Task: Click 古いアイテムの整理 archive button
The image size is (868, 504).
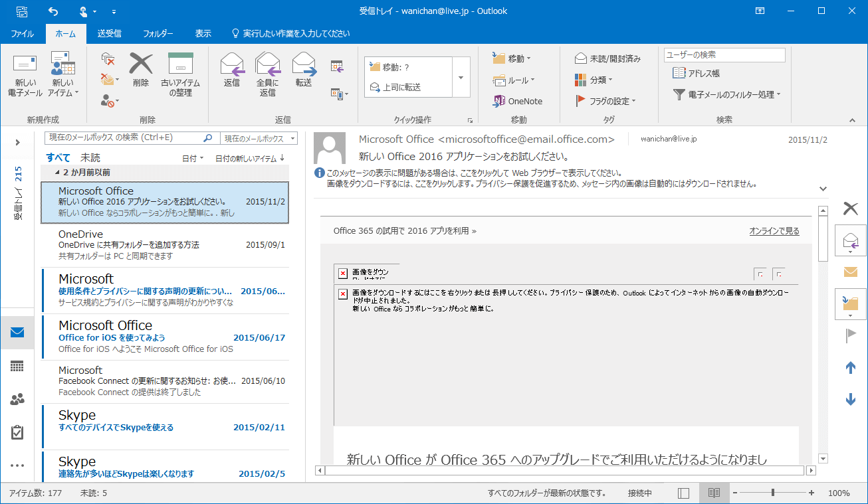Action: [x=180, y=76]
